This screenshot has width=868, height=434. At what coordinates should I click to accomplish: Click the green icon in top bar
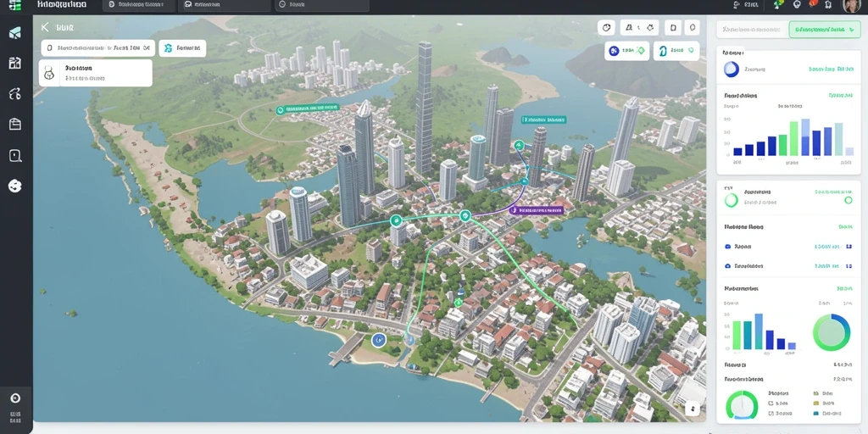tap(779, 4)
